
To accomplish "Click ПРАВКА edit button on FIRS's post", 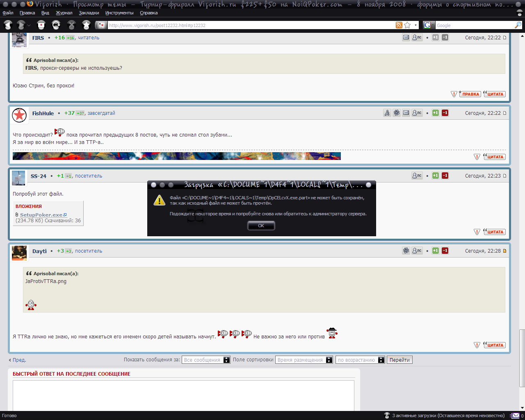I will pos(470,94).
